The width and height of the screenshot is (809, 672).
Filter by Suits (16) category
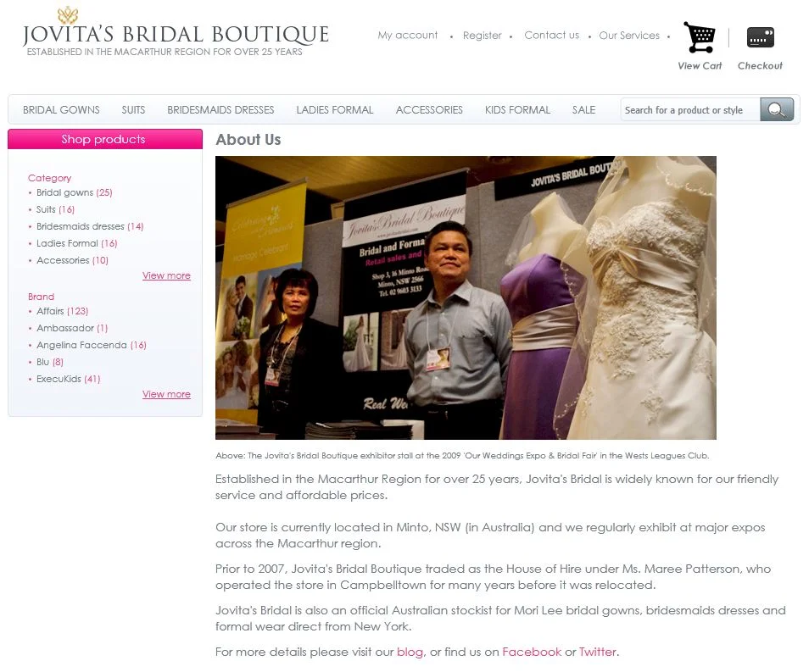click(55, 209)
